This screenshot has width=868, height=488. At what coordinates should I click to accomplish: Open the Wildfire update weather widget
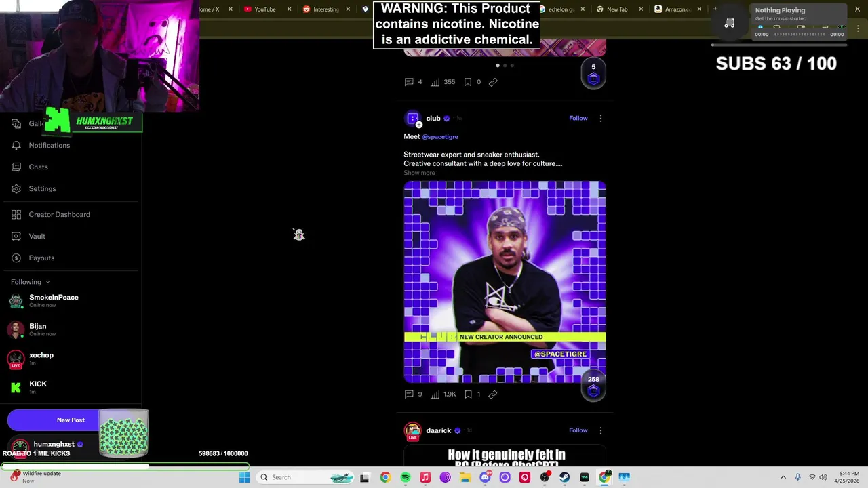(x=34, y=477)
